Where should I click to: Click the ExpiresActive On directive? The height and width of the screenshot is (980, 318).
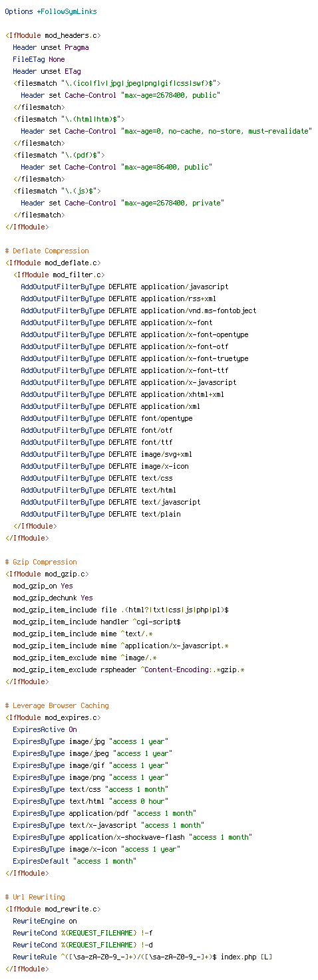click(x=45, y=730)
